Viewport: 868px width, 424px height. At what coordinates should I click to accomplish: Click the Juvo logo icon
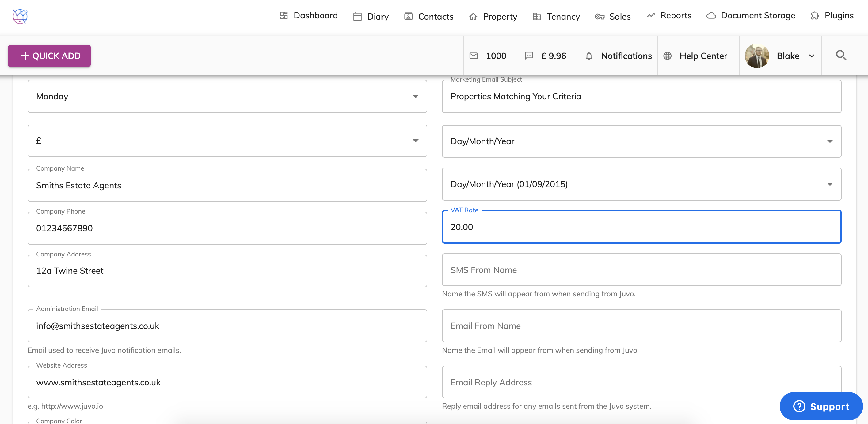coord(20,16)
